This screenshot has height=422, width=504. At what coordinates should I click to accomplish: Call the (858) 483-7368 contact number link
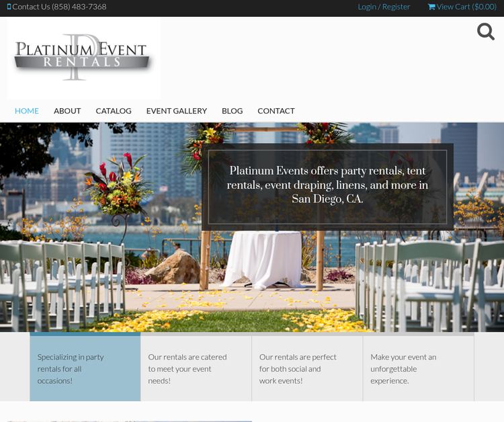tap(79, 7)
